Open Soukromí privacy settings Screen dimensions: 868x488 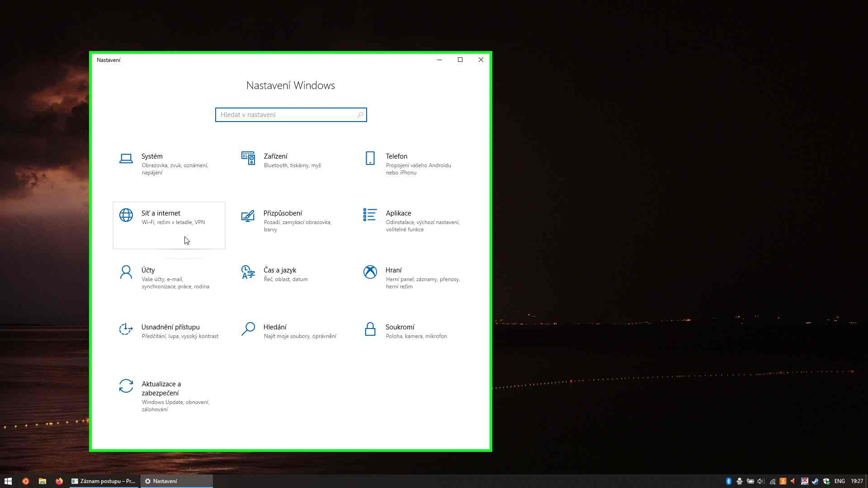pos(413,339)
